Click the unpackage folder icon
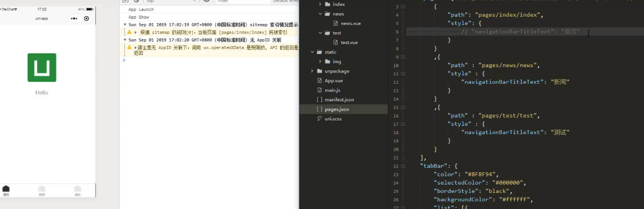 click(x=319, y=71)
